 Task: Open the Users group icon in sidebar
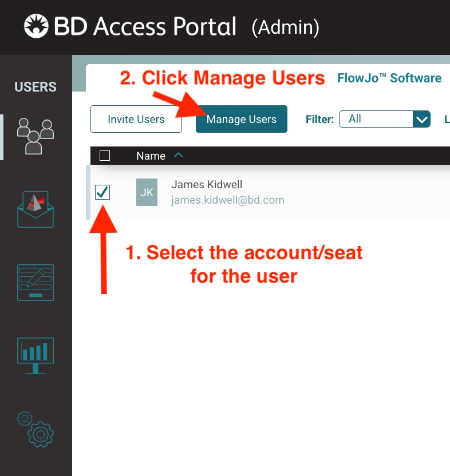coord(35,136)
